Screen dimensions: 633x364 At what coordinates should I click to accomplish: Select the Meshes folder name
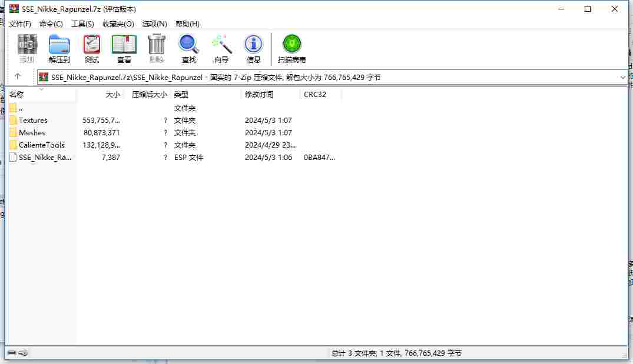(x=32, y=133)
